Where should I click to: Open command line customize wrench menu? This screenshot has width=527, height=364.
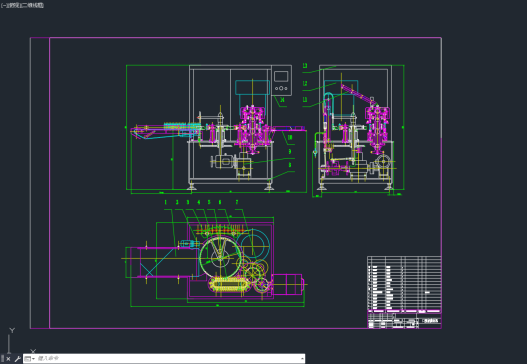click(18, 359)
